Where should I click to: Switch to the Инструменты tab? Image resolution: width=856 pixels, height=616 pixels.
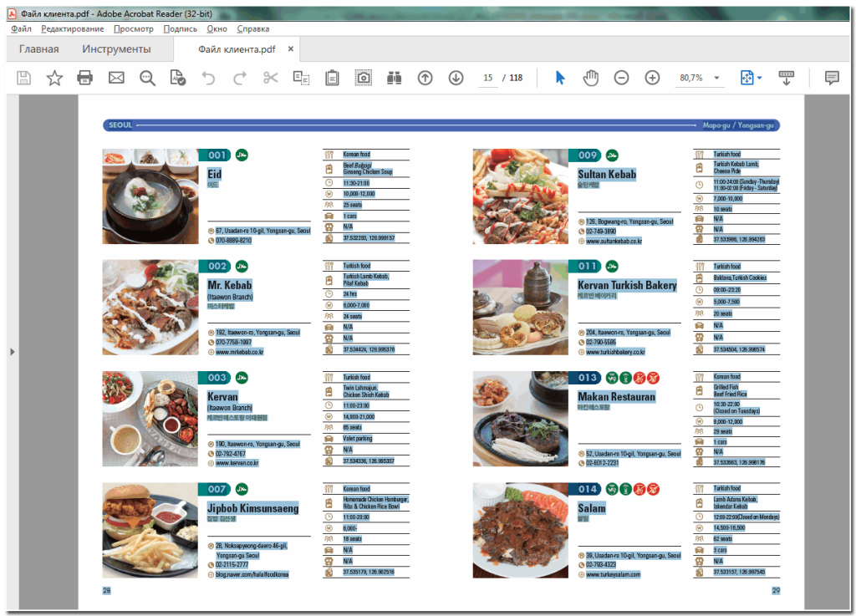pyautogui.click(x=116, y=49)
